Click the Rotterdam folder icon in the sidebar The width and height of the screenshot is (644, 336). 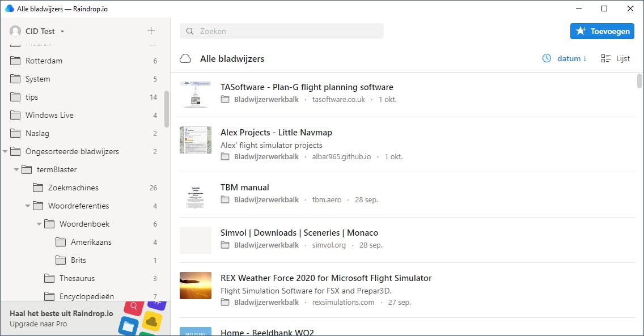pyautogui.click(x=15, y=61)
